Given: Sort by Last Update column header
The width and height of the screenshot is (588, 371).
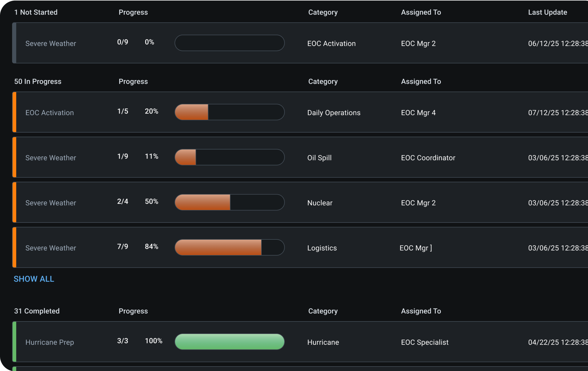Looking at the screenshot, I should 548,12.
